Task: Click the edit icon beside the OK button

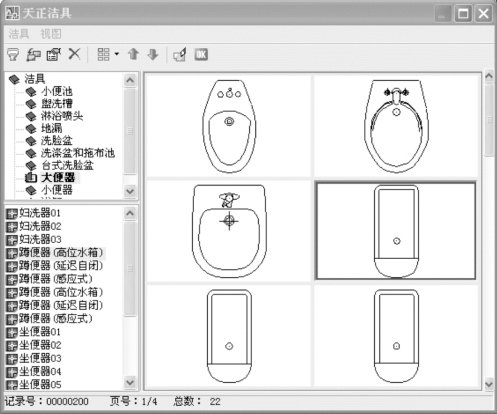Action: click(x=180, y=55)
